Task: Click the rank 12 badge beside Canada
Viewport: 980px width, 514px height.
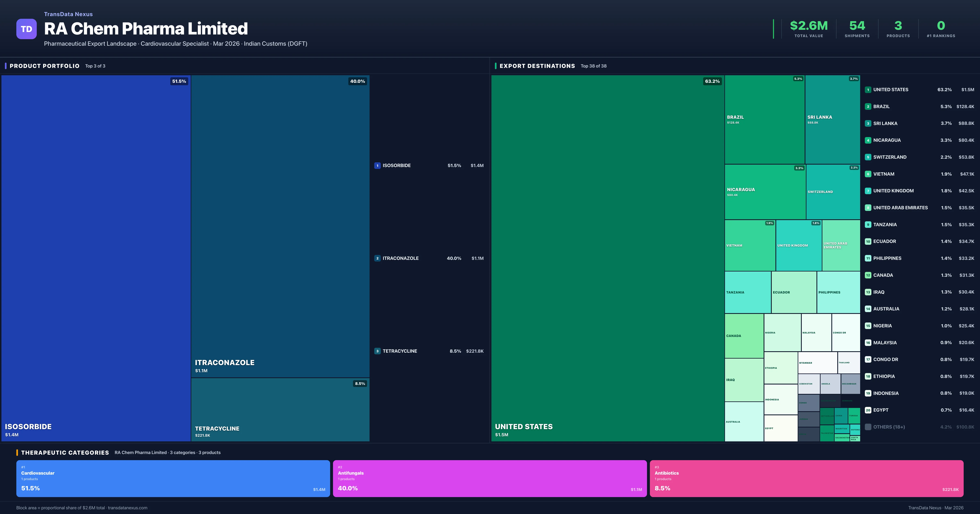Action: tap(868, 275)
